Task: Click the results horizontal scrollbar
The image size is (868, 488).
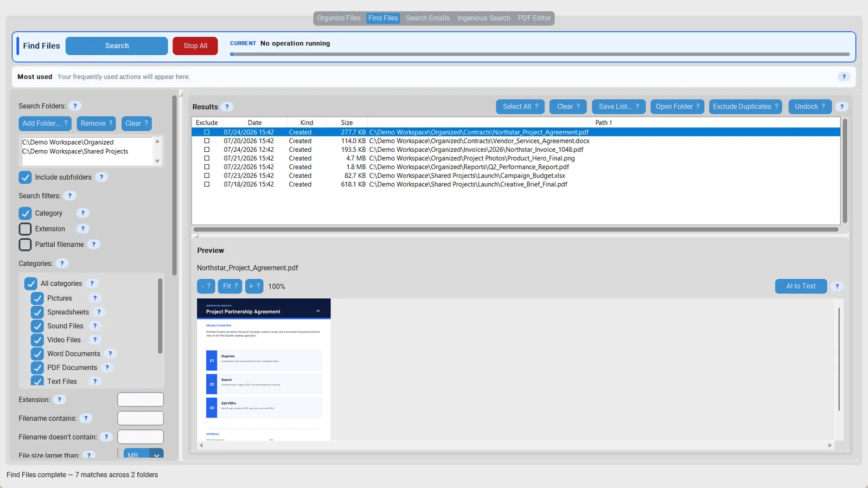Action: pyautogui.click(x=516, y=229)
